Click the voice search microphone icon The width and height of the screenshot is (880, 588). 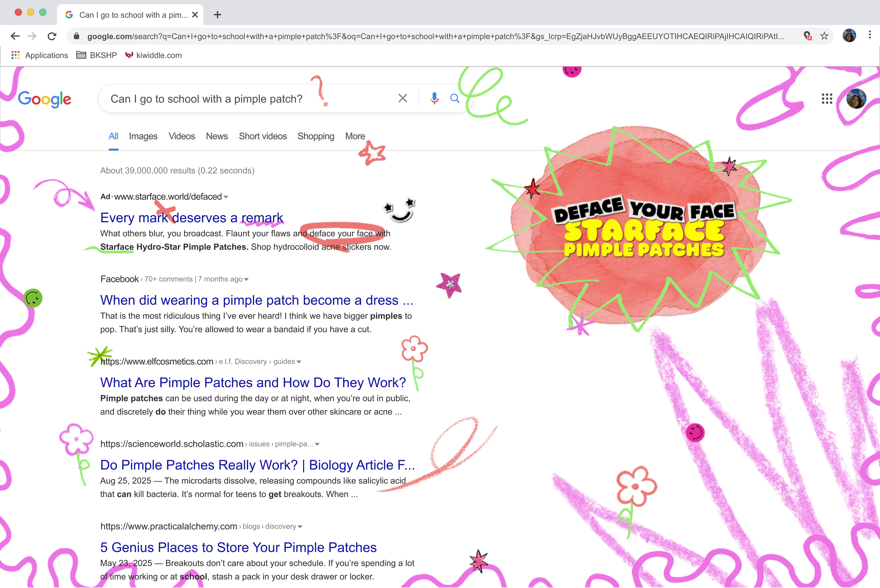[x=434, y=98]
